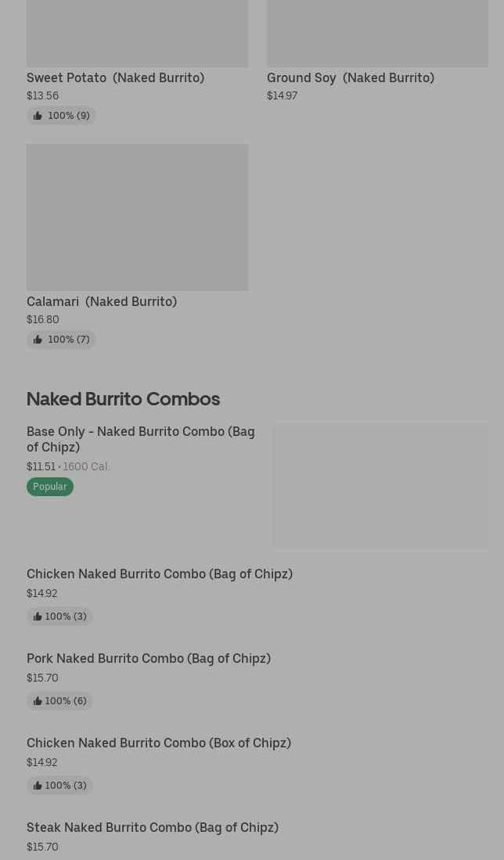Image resolution: width=504 pixels, height=860 pixels.
Task: Click thumbs-up icon under Sweet Potato Naked Burrito
Action: pyautogui.click(x=38, y=116)
